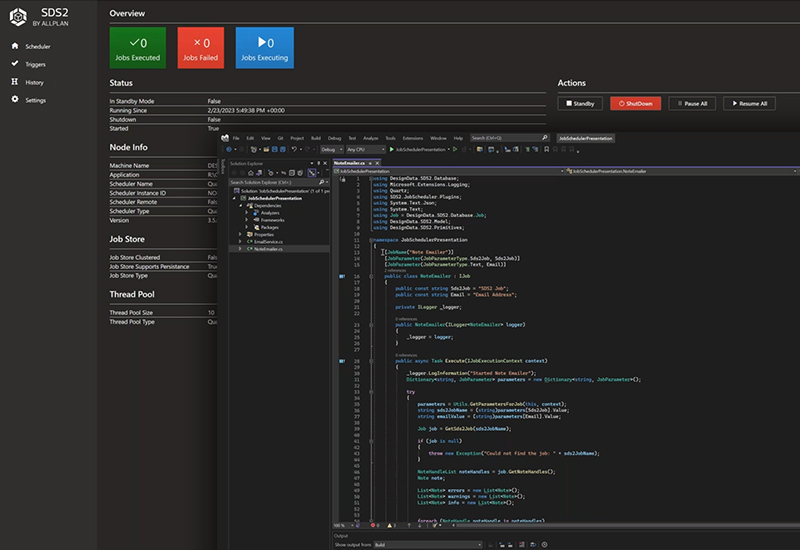
Task: Click the Save file toolbar icon
Action: coord(274,149)
